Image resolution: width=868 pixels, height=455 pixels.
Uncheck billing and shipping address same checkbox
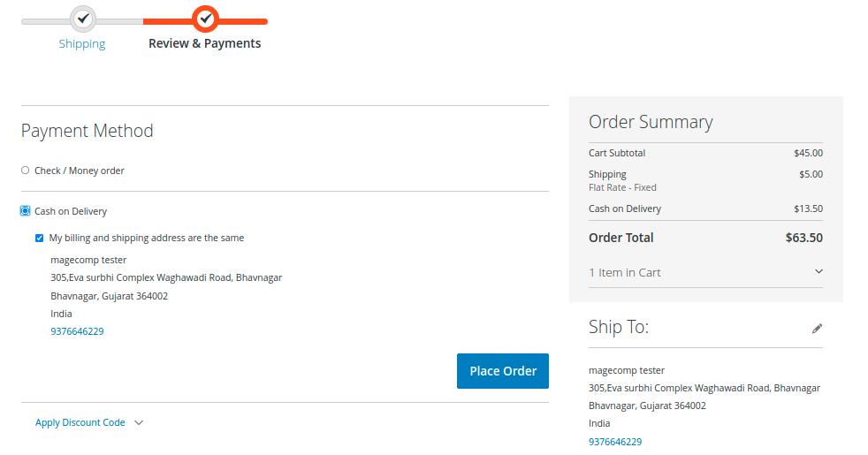coord(39,238)
